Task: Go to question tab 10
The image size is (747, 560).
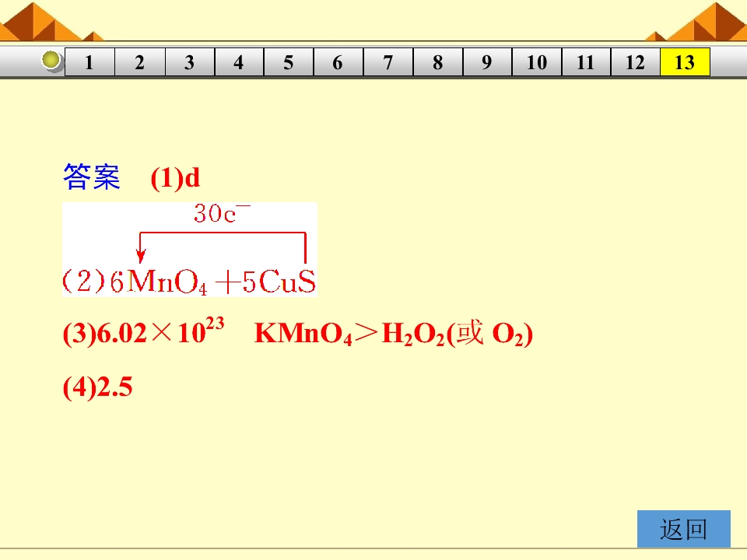Action: [x=537, y=62]
